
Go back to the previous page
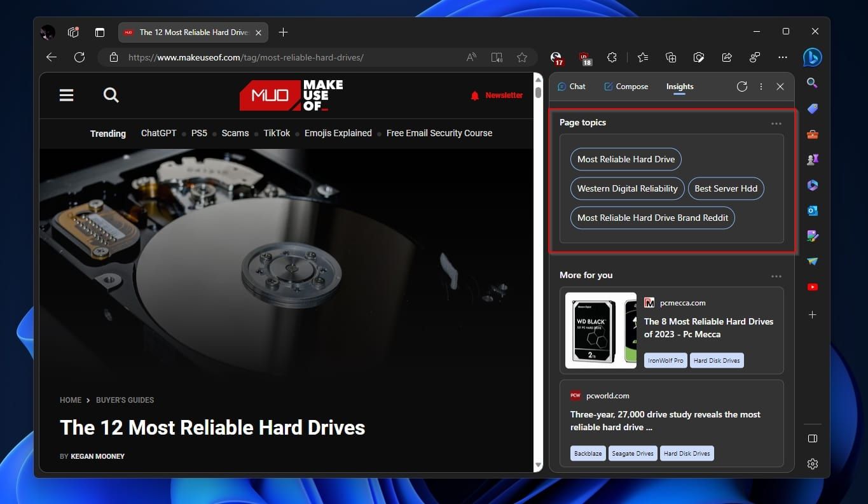pos(52,57)
